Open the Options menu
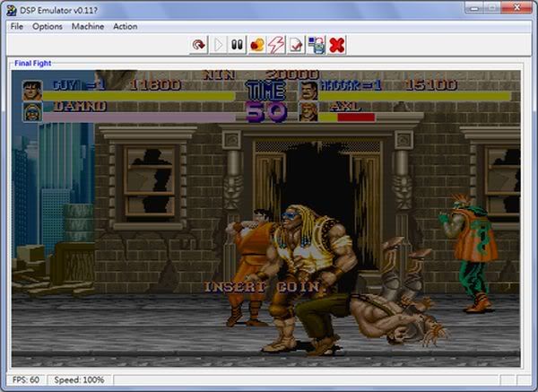The image size is (538, 392). [x=48, y=26]
